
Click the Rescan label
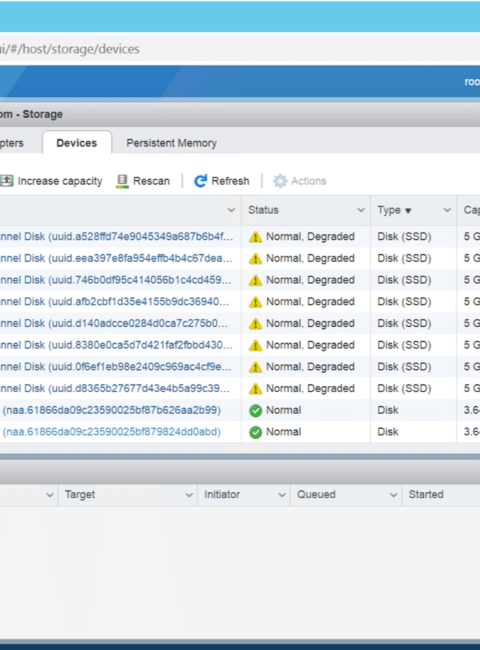point(151,181)
